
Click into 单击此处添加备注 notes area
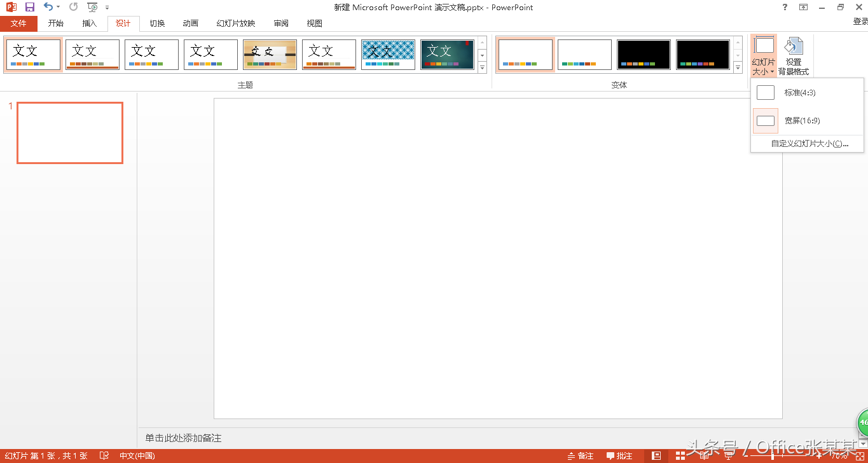pyautogui.click(x=183, y=438)
